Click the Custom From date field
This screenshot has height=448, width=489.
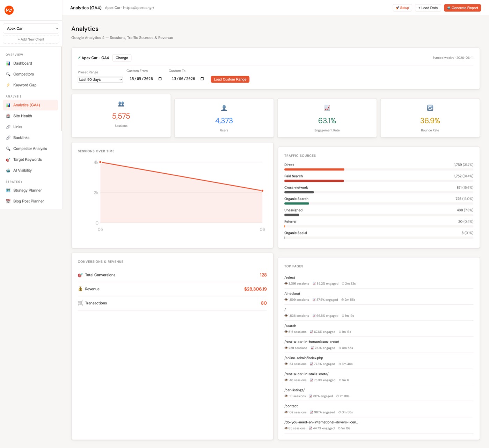click(145, 79)
